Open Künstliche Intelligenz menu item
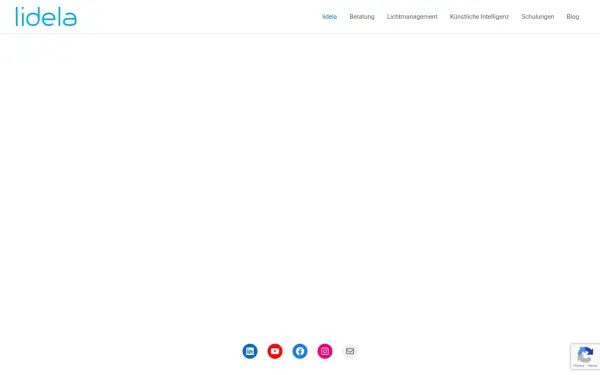The height and width of the screenshot is (375, 600). (x=479, y=17)
